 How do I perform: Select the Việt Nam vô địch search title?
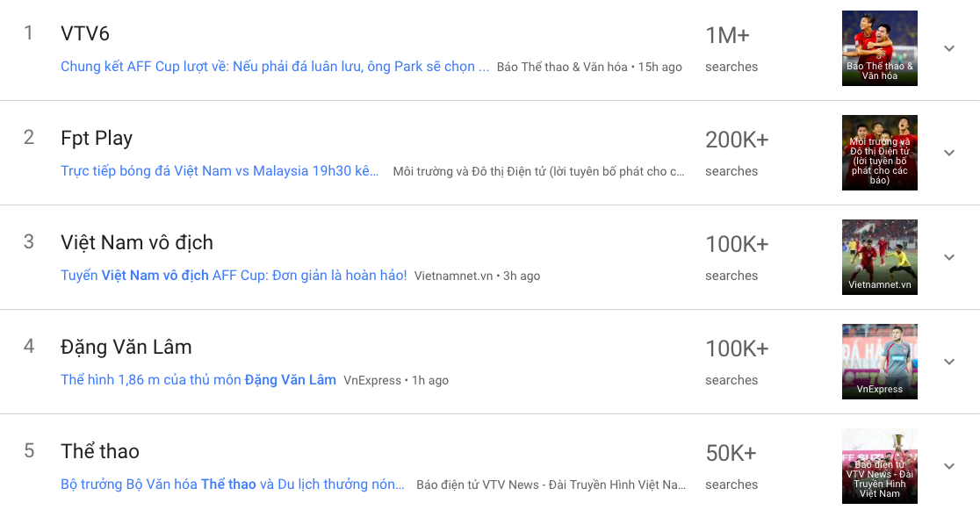[137, 243]
